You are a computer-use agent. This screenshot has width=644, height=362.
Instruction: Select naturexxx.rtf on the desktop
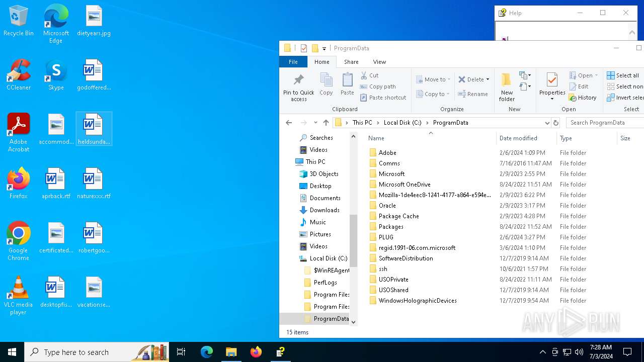click(94, 184)
